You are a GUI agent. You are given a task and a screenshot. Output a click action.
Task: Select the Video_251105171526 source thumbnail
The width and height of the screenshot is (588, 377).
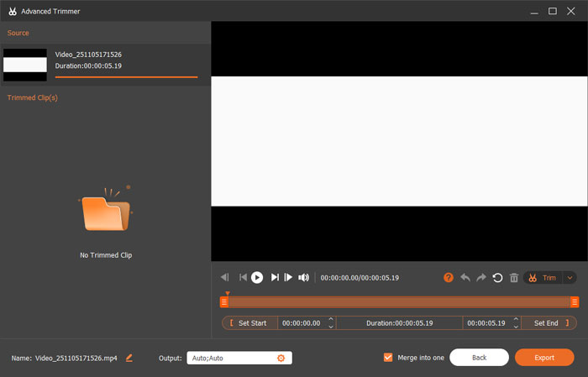(24, 65)
